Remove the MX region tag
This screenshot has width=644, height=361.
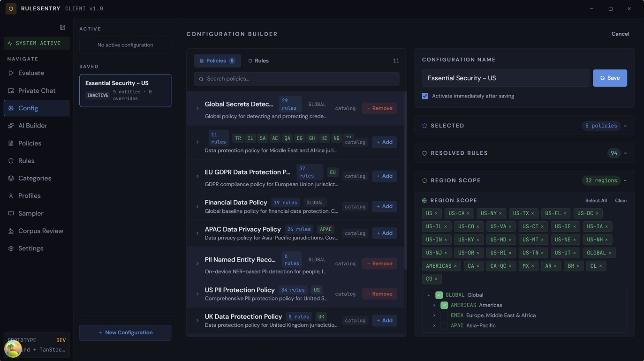pos(532,266)
